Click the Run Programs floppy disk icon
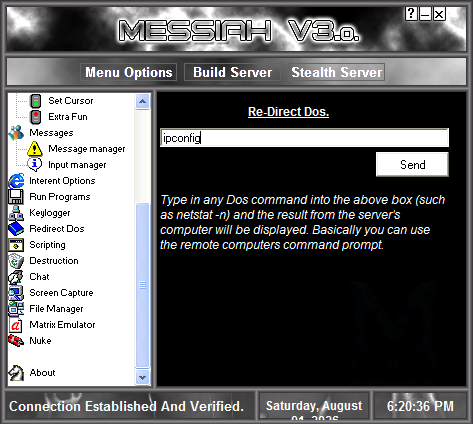This screenshot has height=424, width=473. point(16,197)
